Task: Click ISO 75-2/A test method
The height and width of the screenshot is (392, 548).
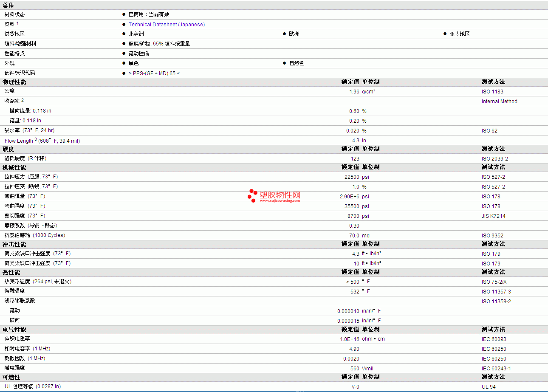Action: (494, 282)
